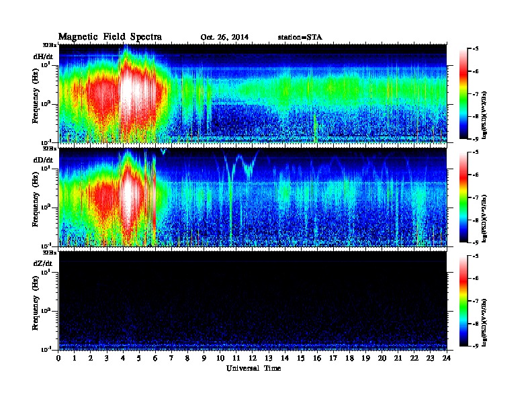Click hour "3" on the Universal Time axis

tap(107, 358)
